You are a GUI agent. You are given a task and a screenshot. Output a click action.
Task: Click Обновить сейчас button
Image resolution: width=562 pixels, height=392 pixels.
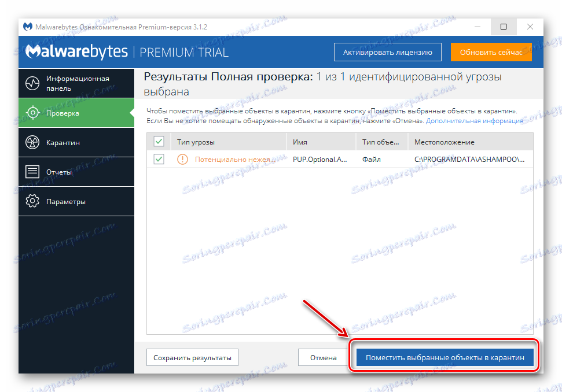491,52
